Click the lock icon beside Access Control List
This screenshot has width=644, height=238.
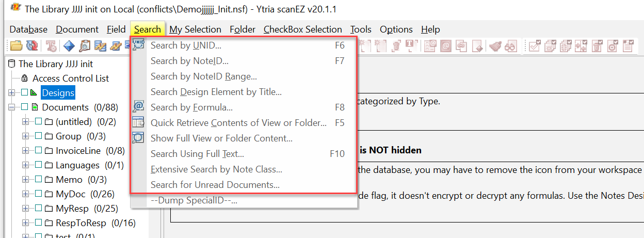tap(24, 78)
